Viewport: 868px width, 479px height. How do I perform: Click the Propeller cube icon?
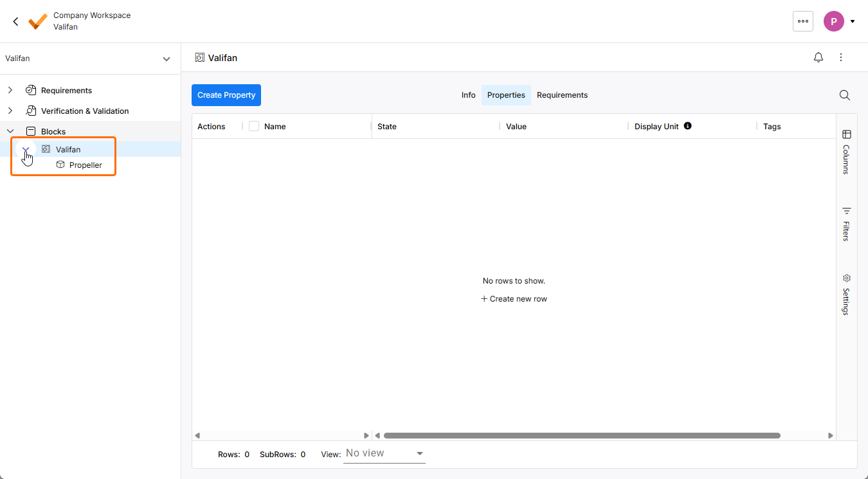[x=60, y=165]
